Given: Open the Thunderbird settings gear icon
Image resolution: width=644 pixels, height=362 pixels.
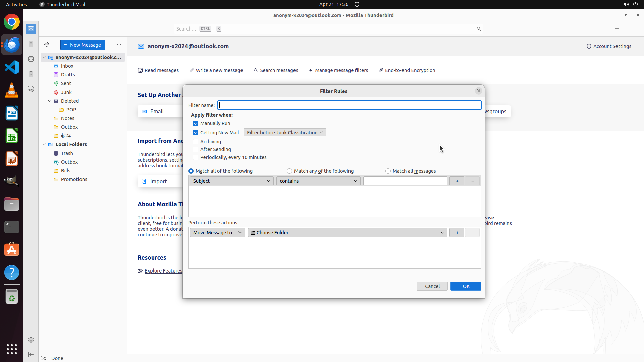Looking at the screenshot, I should point(31,340).
